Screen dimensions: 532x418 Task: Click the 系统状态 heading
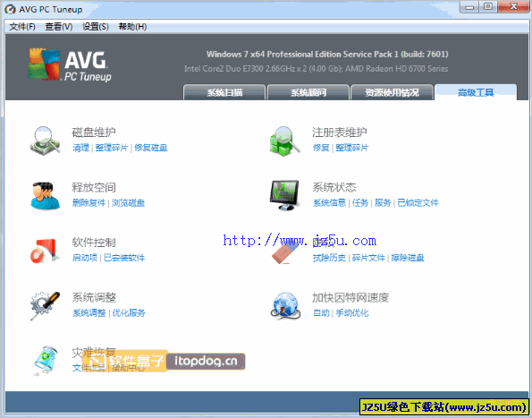334,187
